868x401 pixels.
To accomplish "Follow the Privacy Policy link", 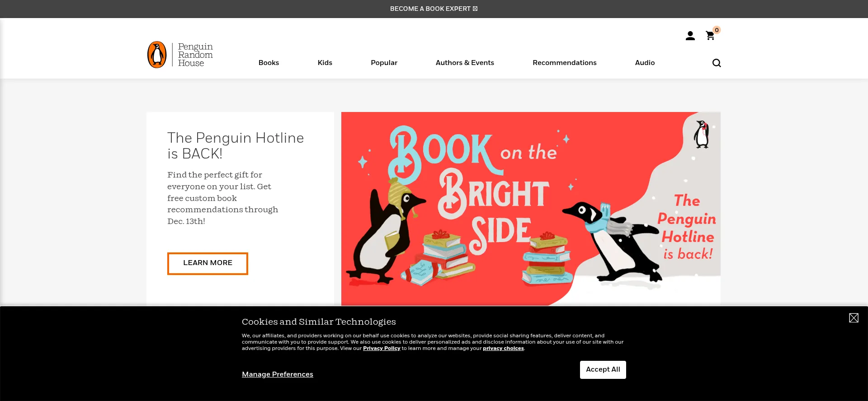I will pyautogui.click(x=382, y=348).
